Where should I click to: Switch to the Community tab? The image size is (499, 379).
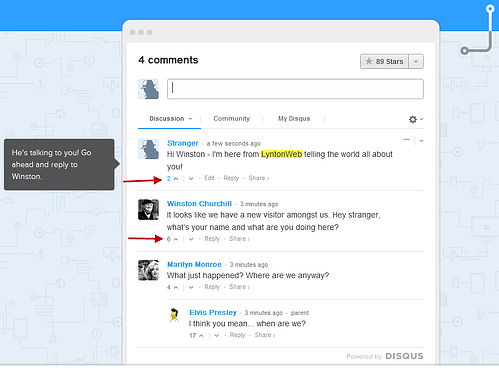click(x=232, y=119)
